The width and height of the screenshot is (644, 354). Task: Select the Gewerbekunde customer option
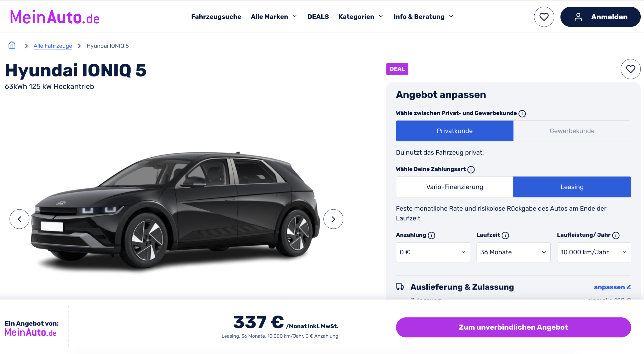click(x=572, y=131)
